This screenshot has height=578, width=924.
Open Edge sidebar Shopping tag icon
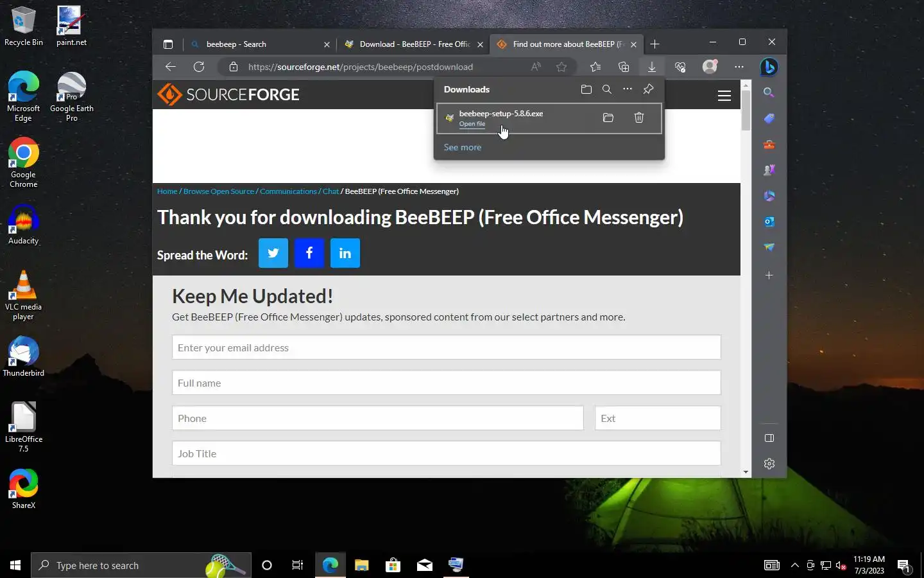click(x=769, y=118)
